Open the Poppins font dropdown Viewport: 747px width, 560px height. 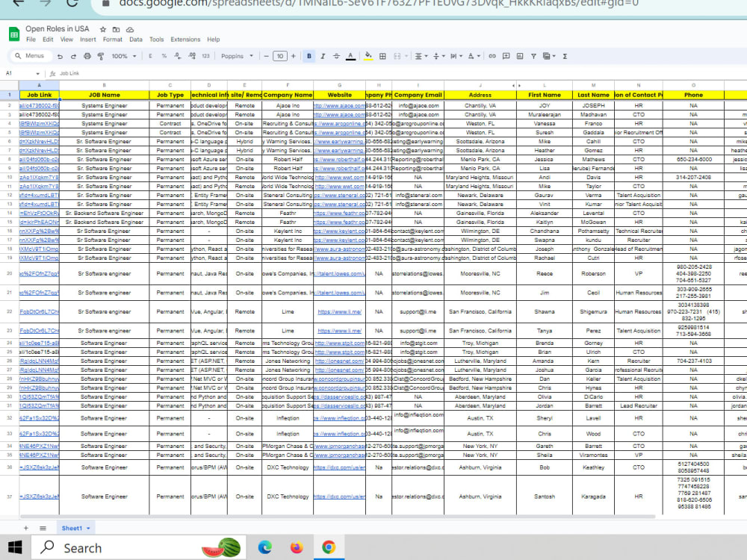click(238, 56)
